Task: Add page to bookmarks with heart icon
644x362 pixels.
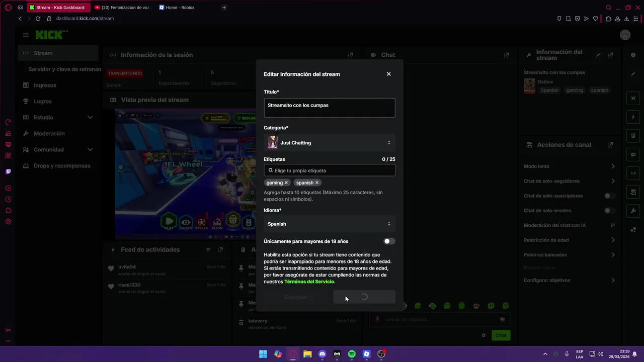Action: point(596,19)
